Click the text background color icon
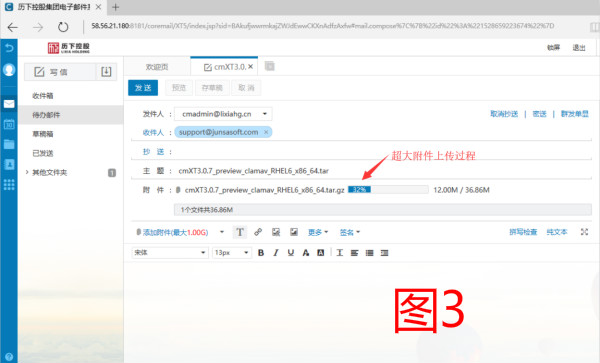The image size is (600, 363). pos(321,253)
